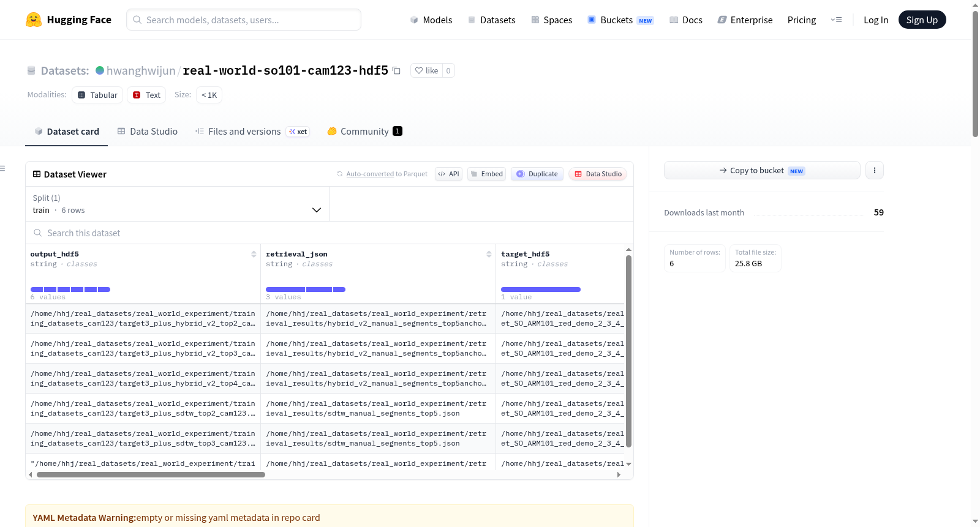Open hwanghwijun profile link
The height and width of the screenshot is (527, 980).
141,70
